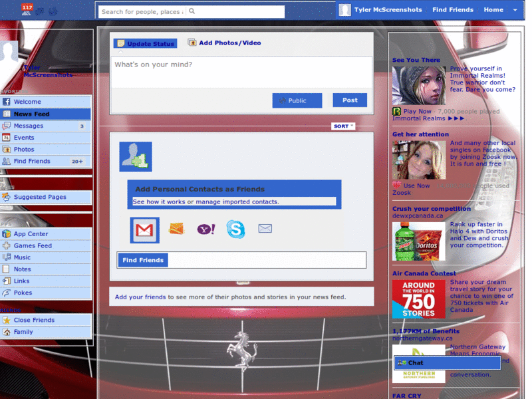
Task: Select News Feed in the left sidebar
Action: tap(45, 114)
